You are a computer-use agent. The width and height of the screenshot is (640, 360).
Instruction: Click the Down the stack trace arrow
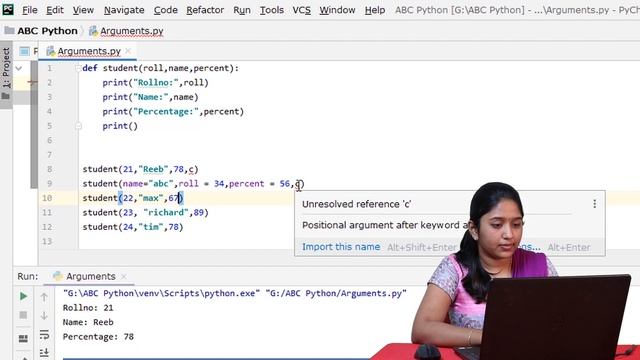(44, 316)
